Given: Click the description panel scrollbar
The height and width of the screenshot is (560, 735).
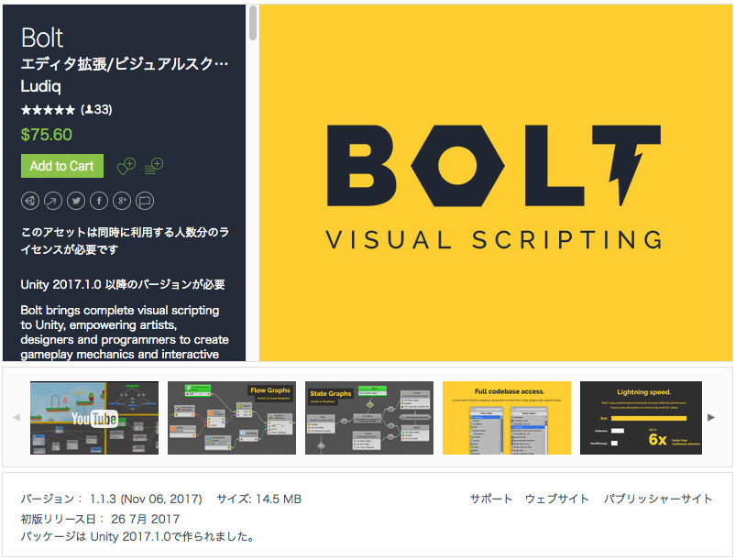Looking at the screenshot, I should 253,24.
